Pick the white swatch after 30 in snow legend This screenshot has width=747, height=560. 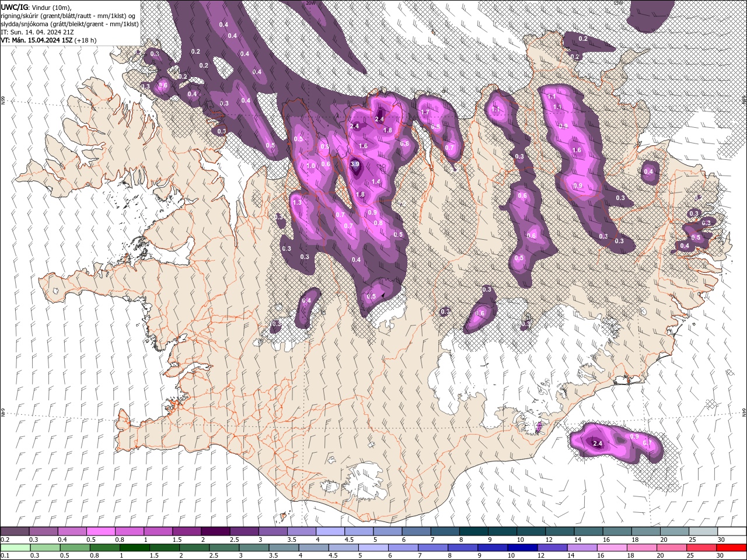[731, 531]
